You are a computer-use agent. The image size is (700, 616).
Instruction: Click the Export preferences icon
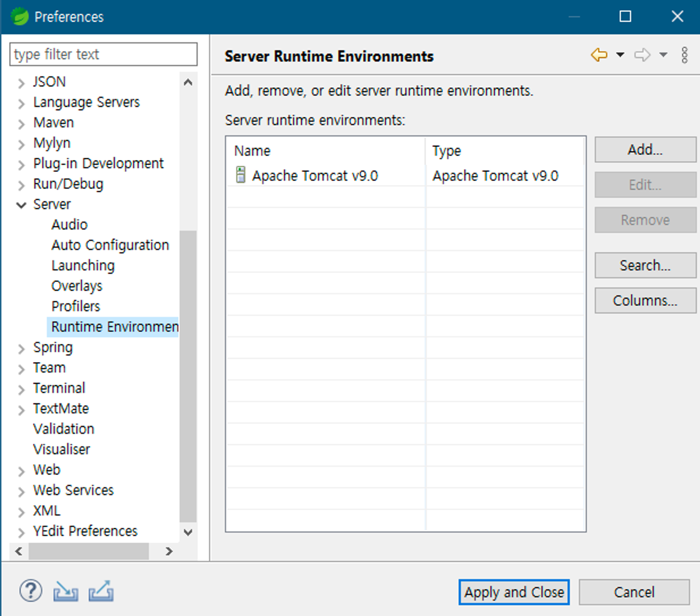[101, 592]
